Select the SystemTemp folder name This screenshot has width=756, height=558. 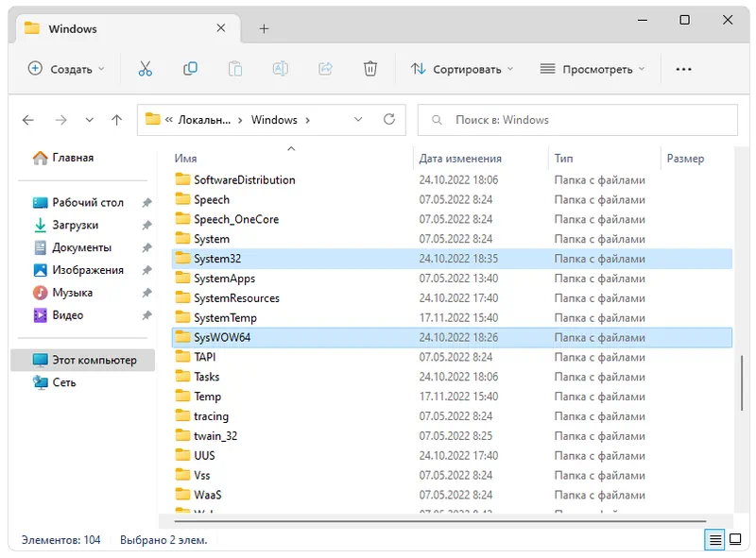(x=225, y=318)
